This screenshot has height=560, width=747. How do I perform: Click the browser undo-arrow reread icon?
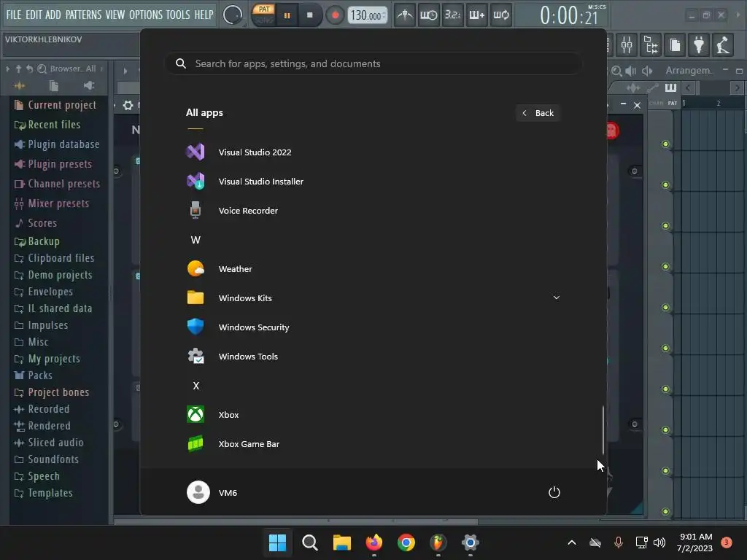click(x=29, y=69)
